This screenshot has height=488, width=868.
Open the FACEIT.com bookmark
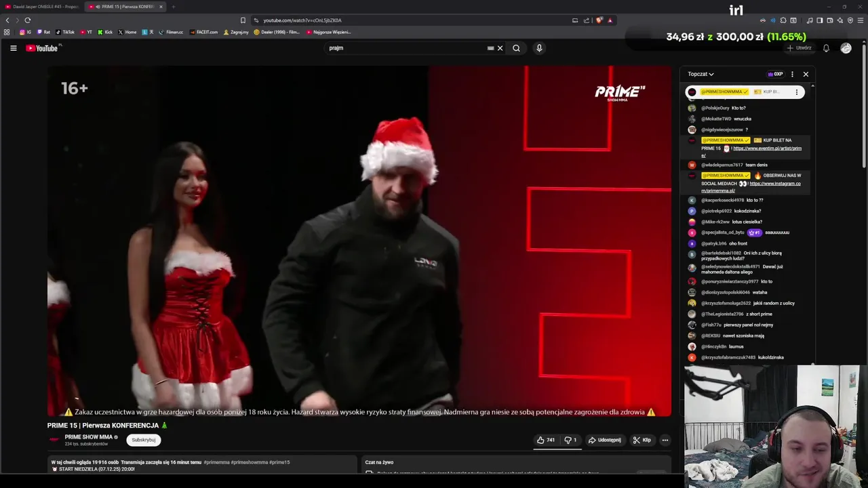point(204,32)
